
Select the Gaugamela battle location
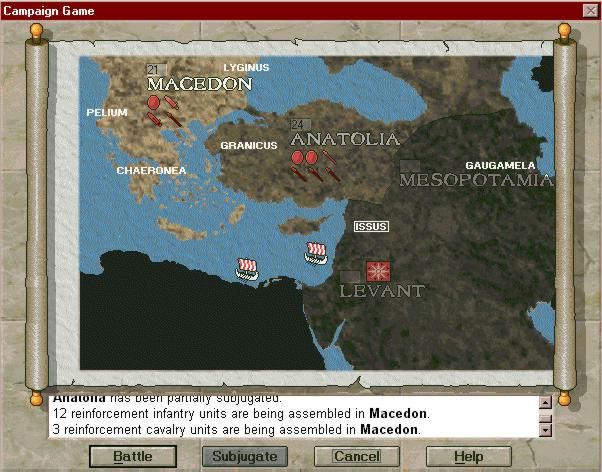500,165
